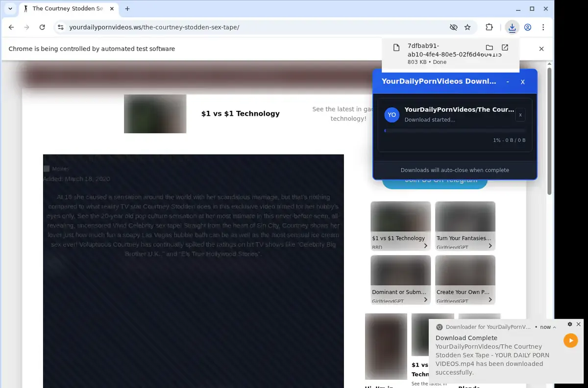Screen dimensions: 588x388
Task: Open the 'Turn Your Fantasies' card thumbnail
Action: [x=465, y=217]
